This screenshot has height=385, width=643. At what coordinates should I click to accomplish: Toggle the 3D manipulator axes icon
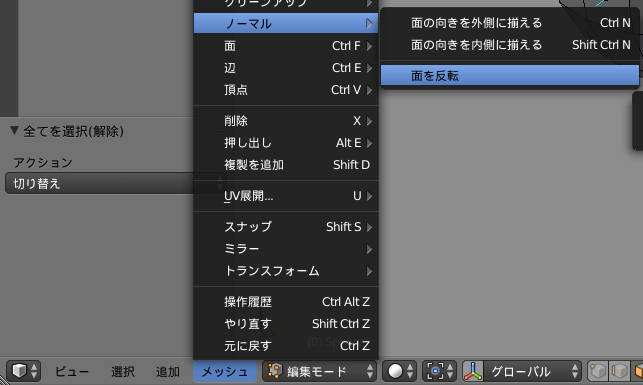473,371
